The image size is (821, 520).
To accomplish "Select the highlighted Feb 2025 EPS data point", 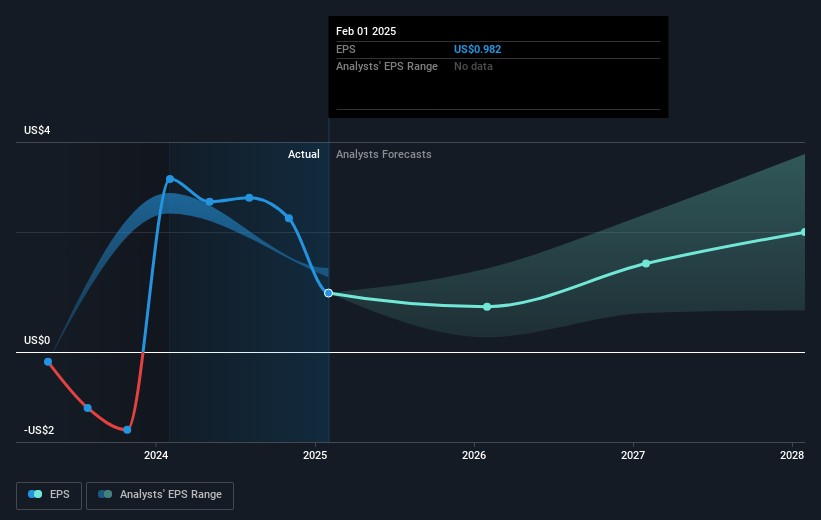I will tap(328, 293).
